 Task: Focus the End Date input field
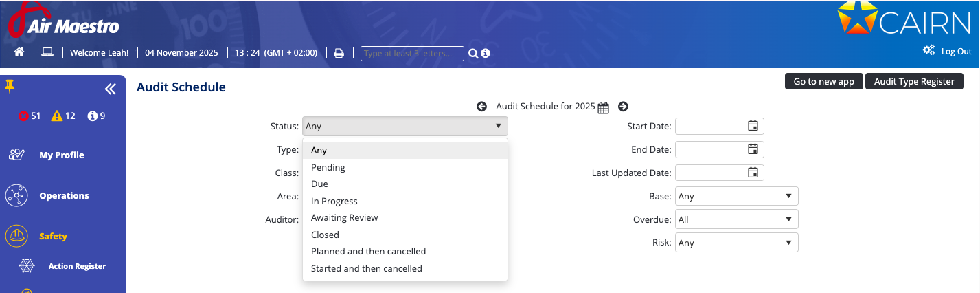[x=709, y=149]
